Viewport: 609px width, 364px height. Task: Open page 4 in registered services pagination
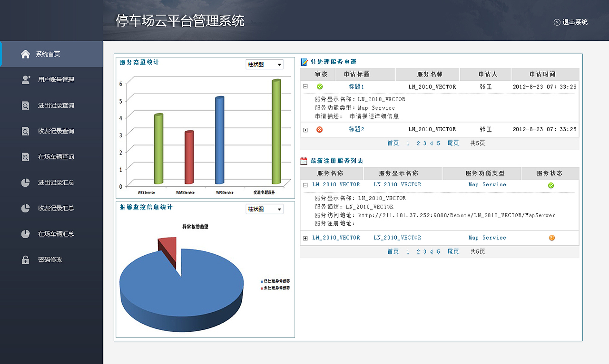432,251
